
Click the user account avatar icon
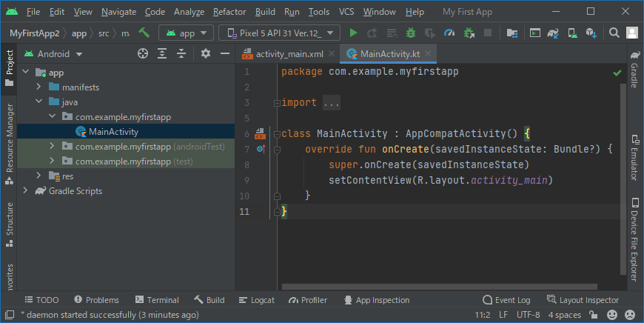632,33
